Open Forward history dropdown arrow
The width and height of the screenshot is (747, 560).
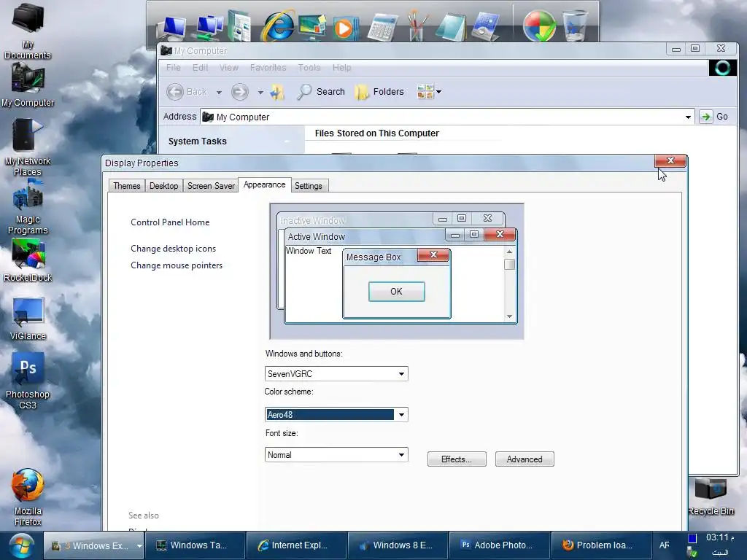tap(260, 93)
